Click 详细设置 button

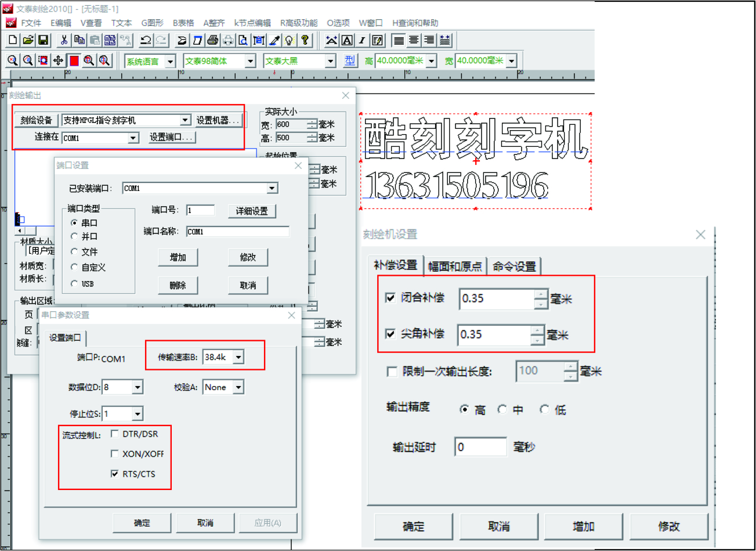click(x=252, y=211)
